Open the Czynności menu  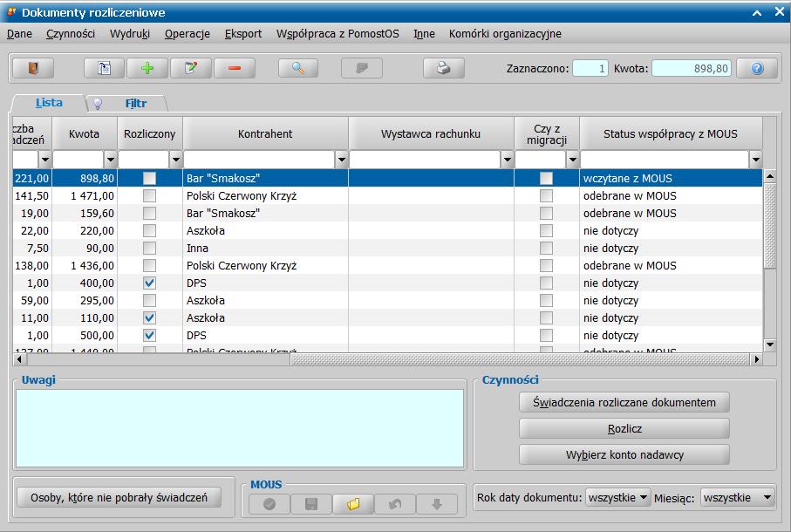pyautogui.click(x=71, y=34)
